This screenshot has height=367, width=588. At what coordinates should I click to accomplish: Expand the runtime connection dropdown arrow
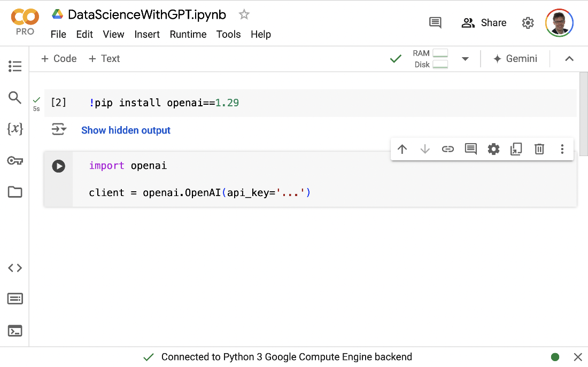point(466,59)
